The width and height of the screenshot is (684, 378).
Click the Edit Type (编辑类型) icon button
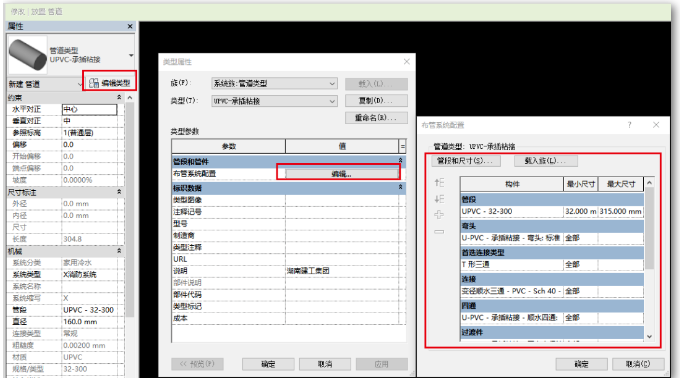[x=109, y=83]
